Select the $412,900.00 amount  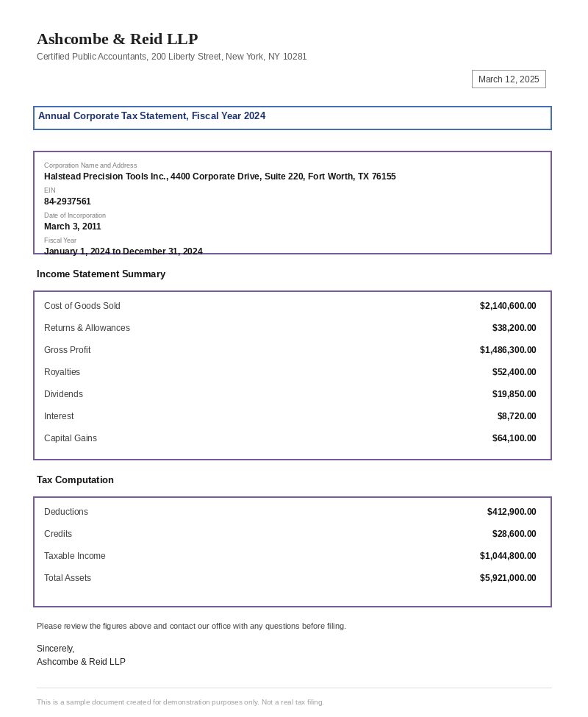[512, 512]
